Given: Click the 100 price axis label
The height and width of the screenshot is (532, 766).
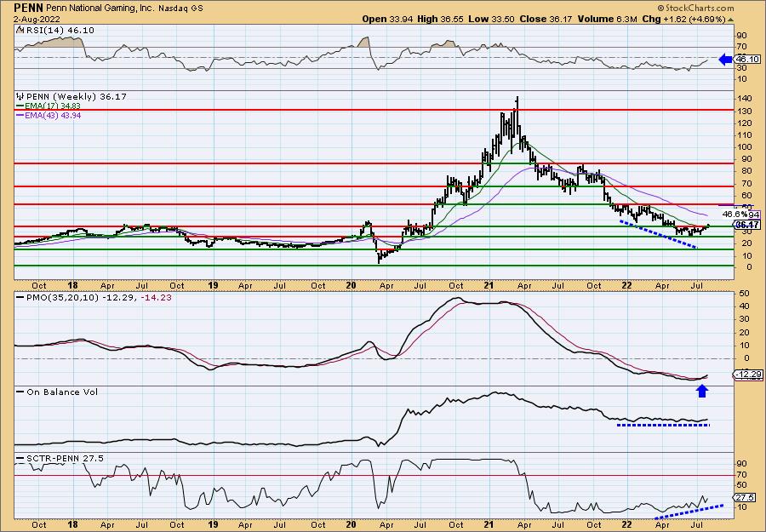Looking at the screenshot, I should (x=745, y=147).
